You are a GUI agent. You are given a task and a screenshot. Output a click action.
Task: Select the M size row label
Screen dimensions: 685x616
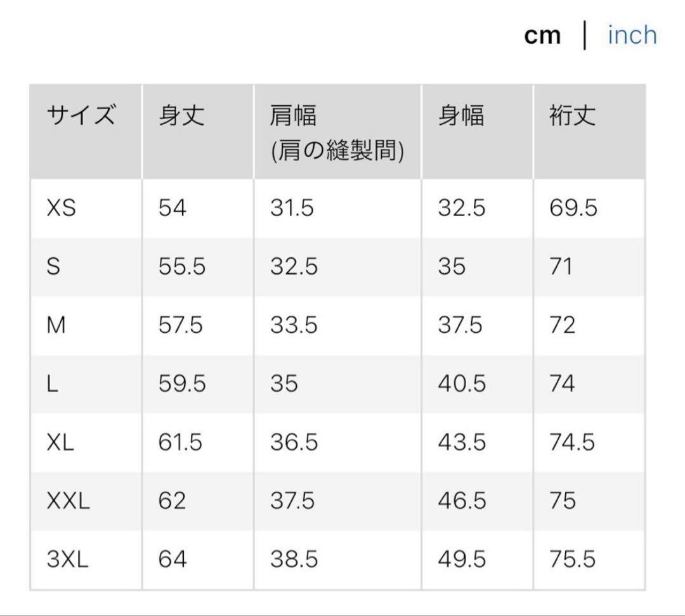[56, 325]
